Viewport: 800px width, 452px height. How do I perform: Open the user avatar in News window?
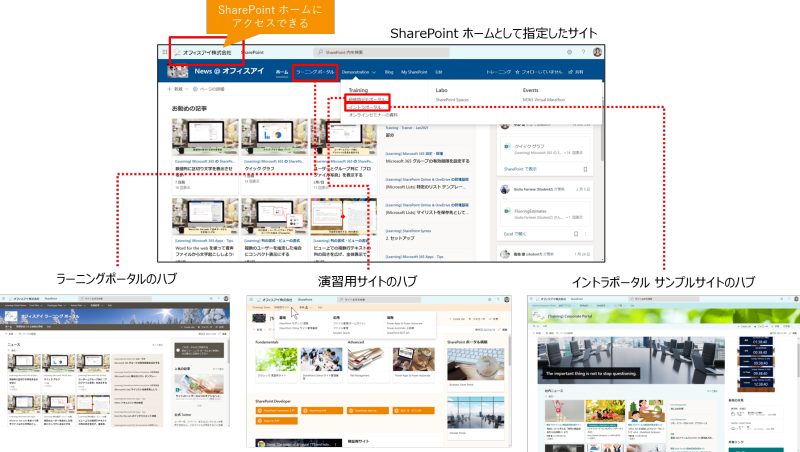597,52
